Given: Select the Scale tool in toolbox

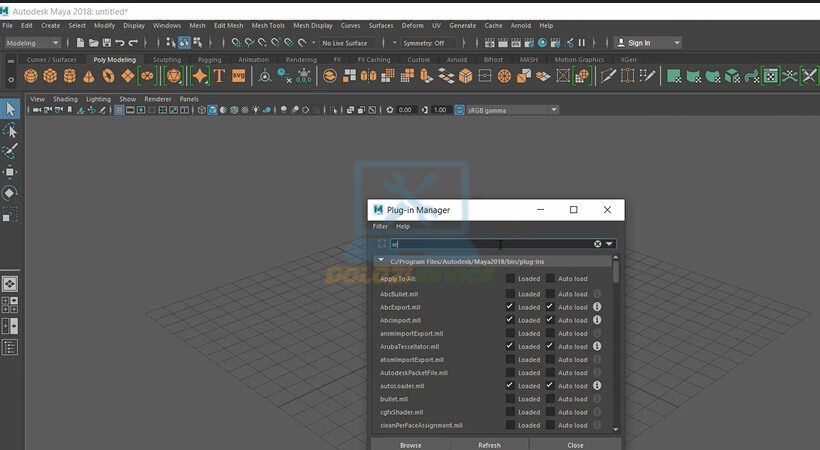Looking at the screenshot, I should (10, 215).
